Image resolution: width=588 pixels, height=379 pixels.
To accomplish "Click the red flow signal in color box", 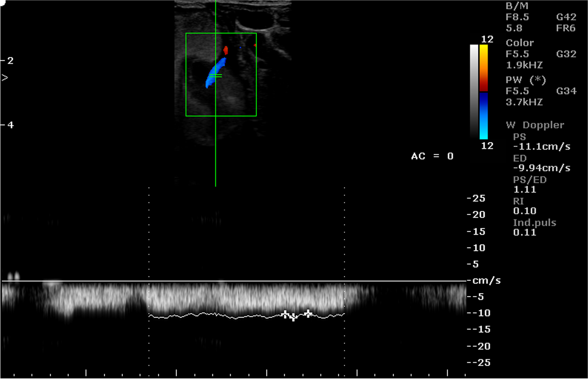I will tap(226, 51).
